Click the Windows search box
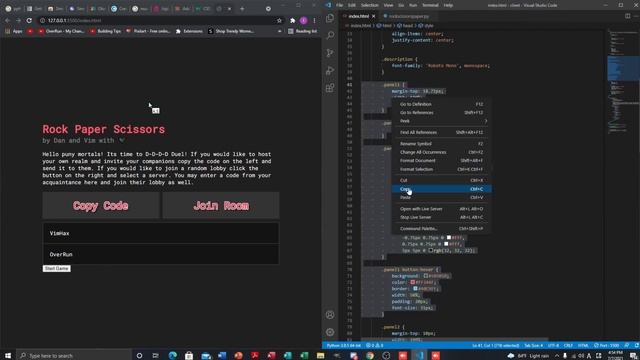This screenshot has width=640, height=360. tap(74, 356)
